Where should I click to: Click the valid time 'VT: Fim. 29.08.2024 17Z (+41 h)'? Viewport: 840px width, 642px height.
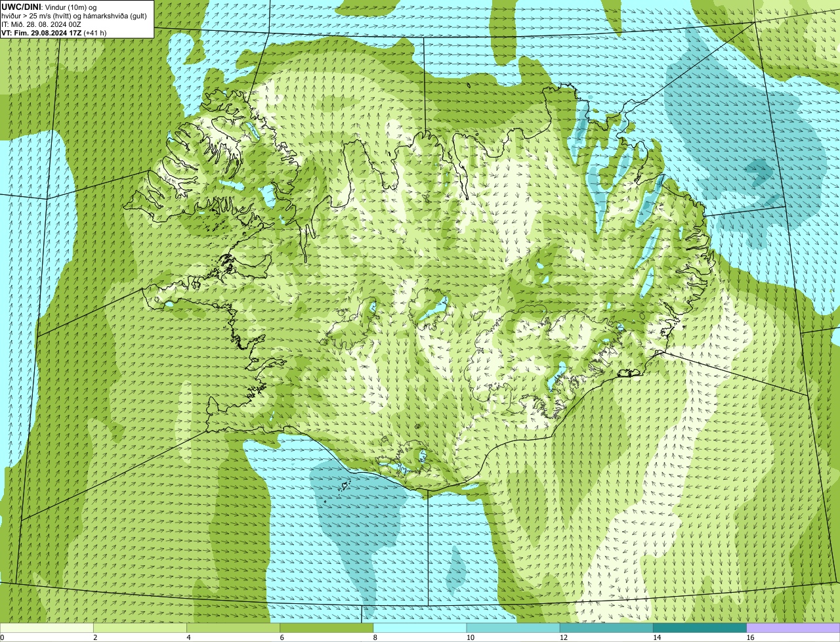pos(54,32)
